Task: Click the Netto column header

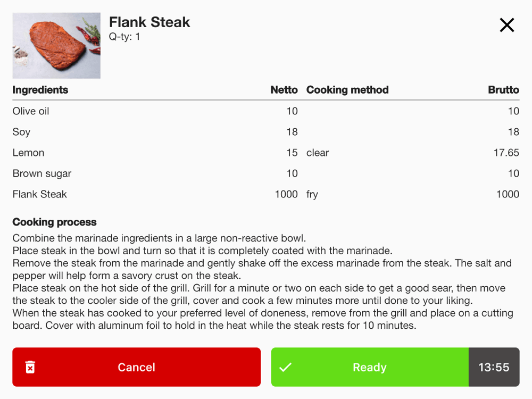Action: [x=284, y=90]
